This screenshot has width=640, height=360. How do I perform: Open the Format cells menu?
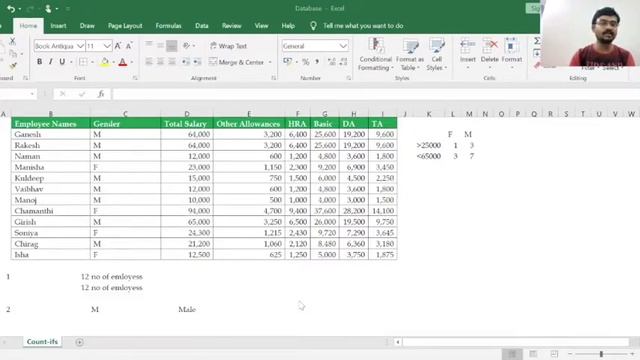coord(511,53)
